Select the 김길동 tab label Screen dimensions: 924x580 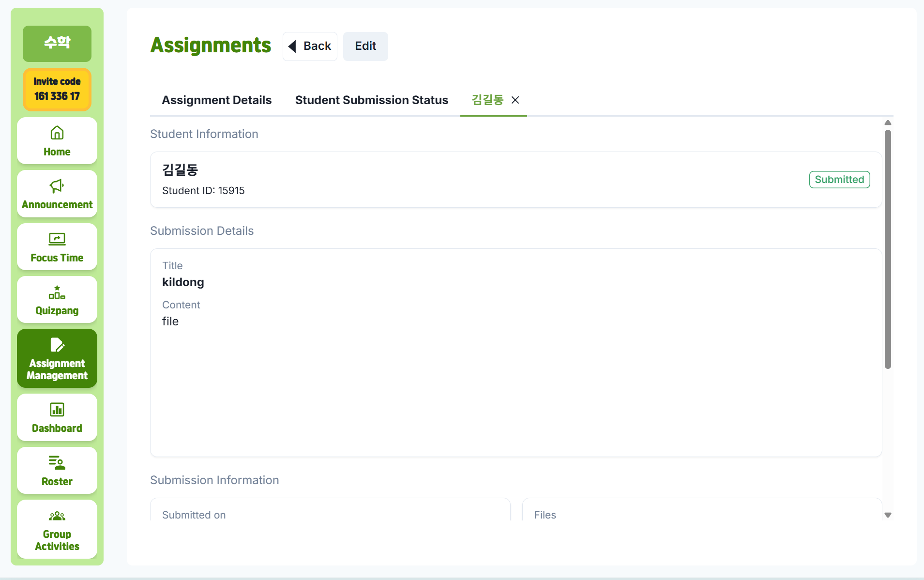[x=487, y=100]
